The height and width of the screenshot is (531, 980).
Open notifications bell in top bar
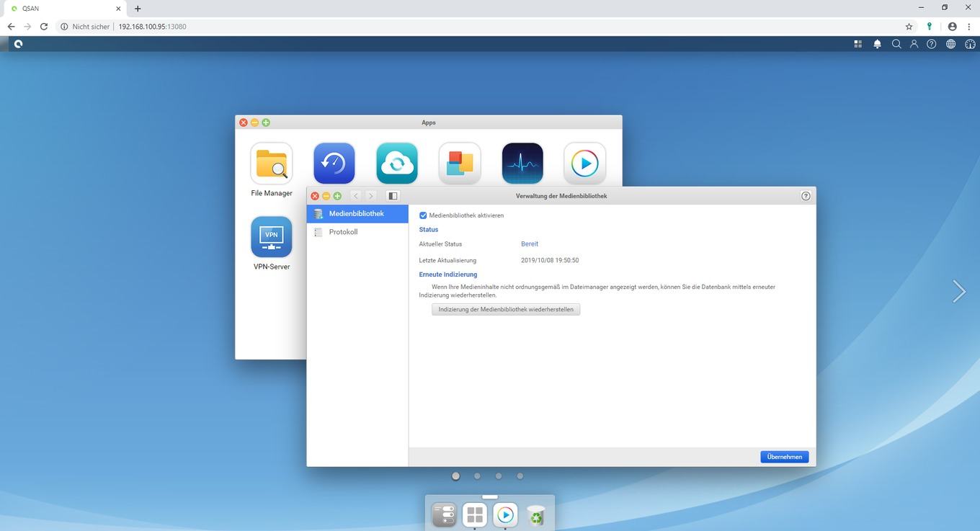877,44
